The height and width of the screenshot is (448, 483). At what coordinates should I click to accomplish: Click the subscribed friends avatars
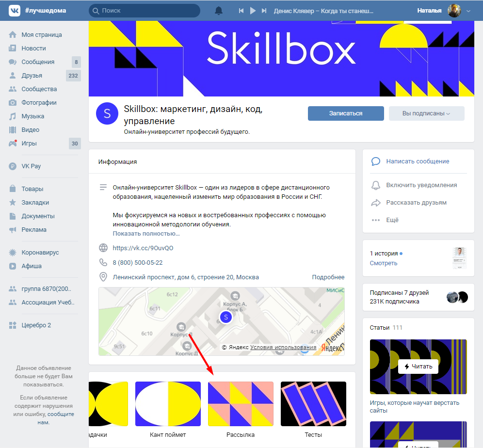coord(457,297)
